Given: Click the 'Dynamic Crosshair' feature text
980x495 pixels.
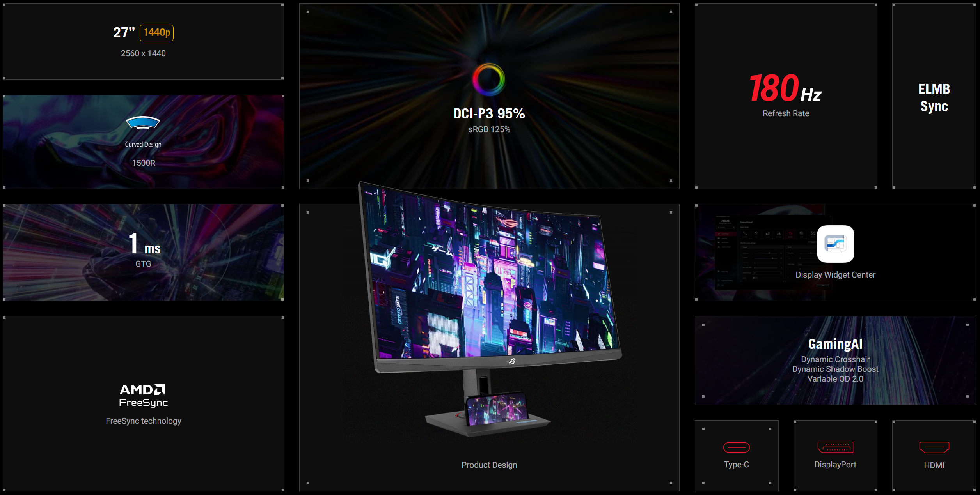Looking at the screenshot, I should coord(835,359).
